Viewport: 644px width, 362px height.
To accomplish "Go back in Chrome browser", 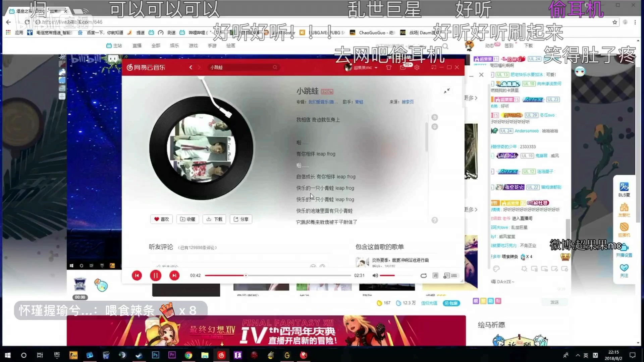I will [x=9, y=22].
